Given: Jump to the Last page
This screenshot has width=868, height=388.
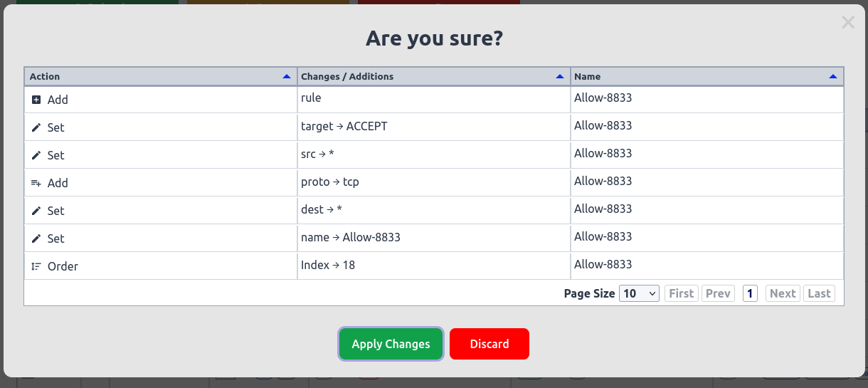Looking at the screenshot, I should click(x=819, y=293).
